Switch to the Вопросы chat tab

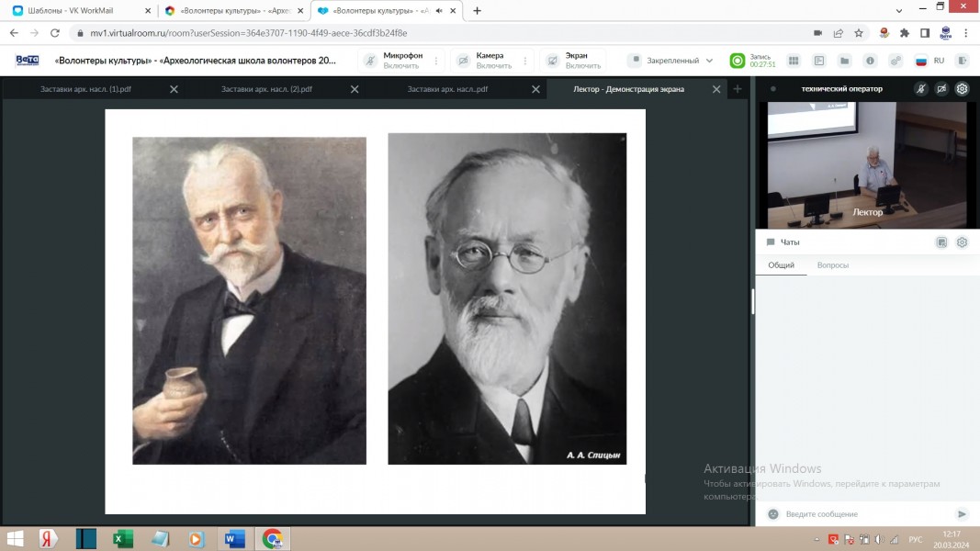pos(833,265)
